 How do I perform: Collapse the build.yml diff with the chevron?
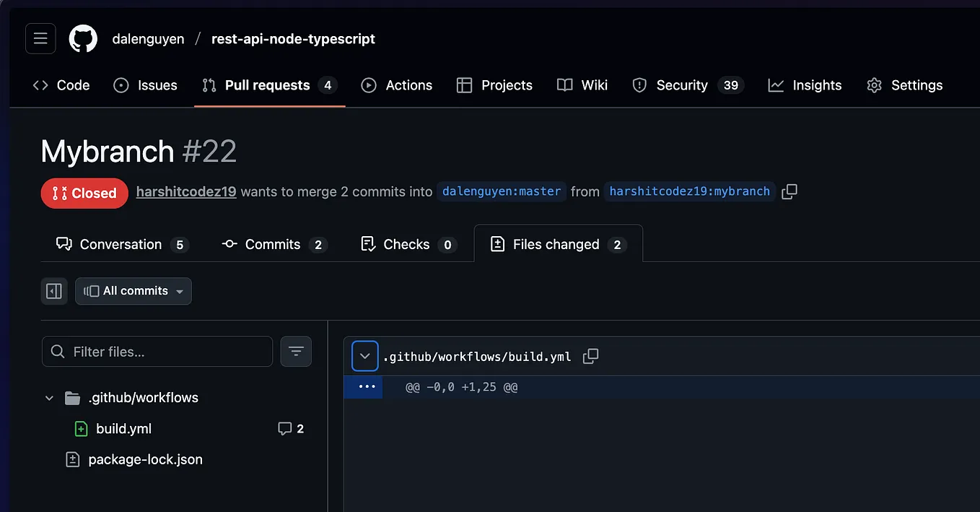tap(364, 355)
